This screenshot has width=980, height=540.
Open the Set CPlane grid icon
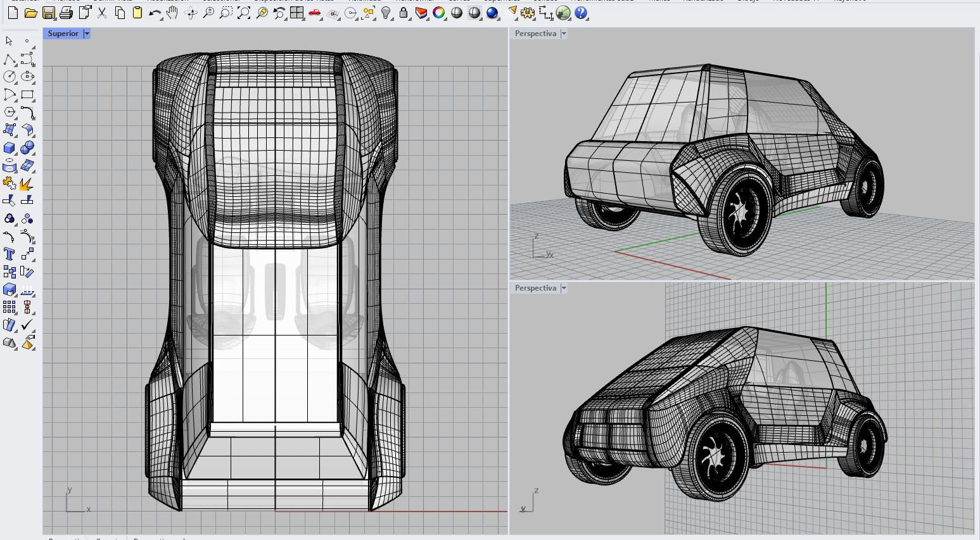tap(333, 13)
